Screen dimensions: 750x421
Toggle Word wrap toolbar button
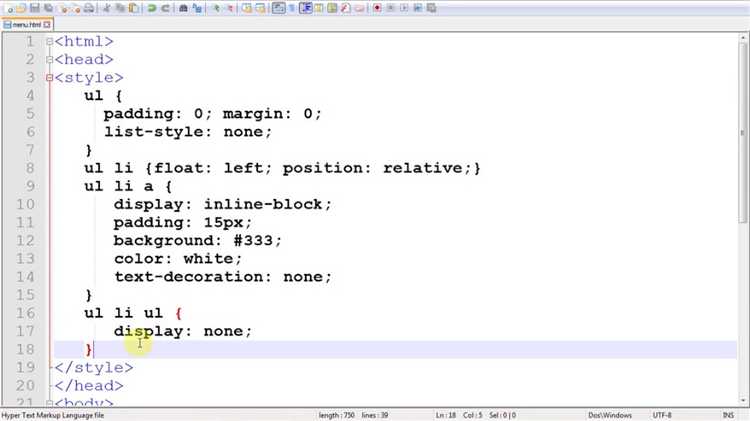click(278, 8)
